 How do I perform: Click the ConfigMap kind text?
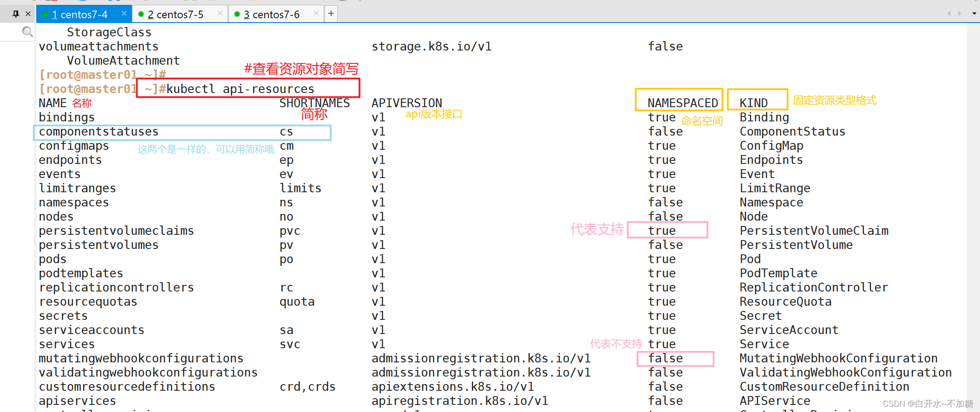772,146
